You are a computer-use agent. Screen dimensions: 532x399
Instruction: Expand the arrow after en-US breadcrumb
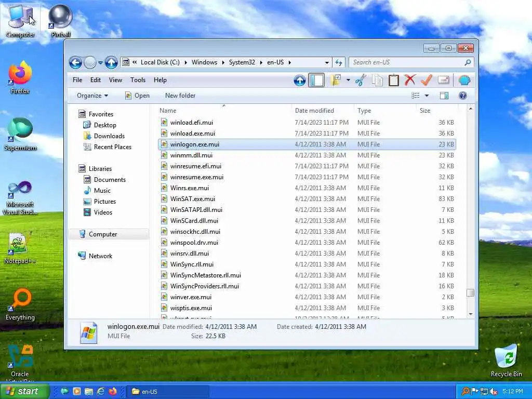[290, 62]
